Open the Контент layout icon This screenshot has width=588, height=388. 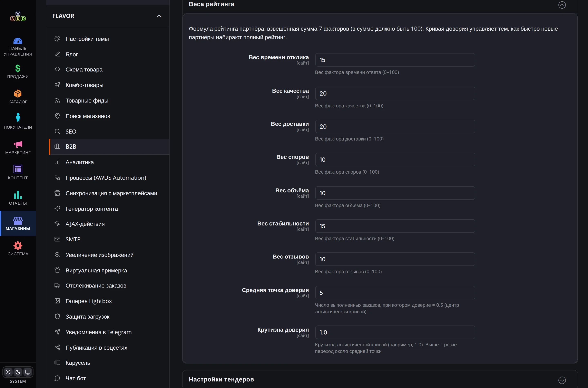[18, 169]
